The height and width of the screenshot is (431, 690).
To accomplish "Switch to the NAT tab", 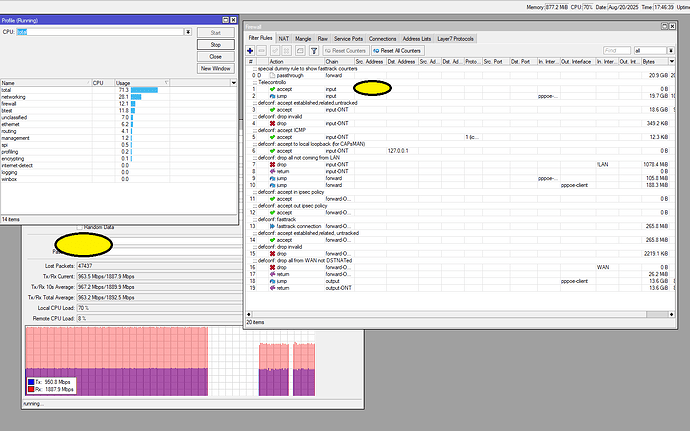I will click(x=285, y=36).
